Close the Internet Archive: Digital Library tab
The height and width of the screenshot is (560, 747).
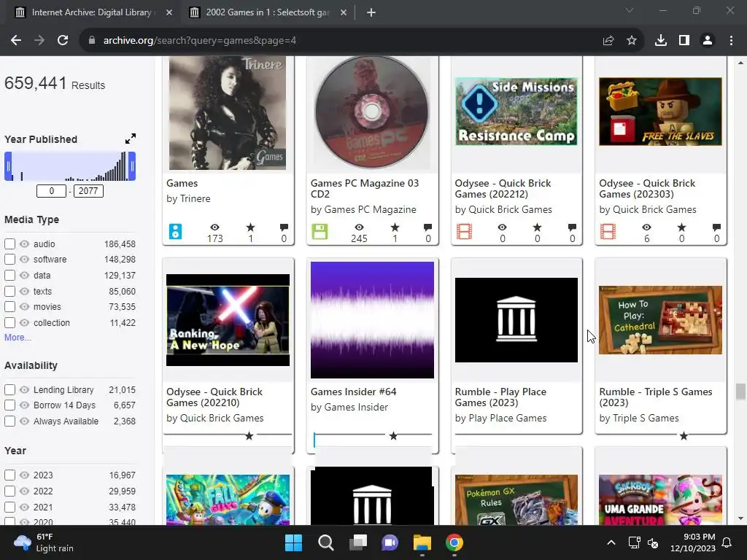pos(169,12)
